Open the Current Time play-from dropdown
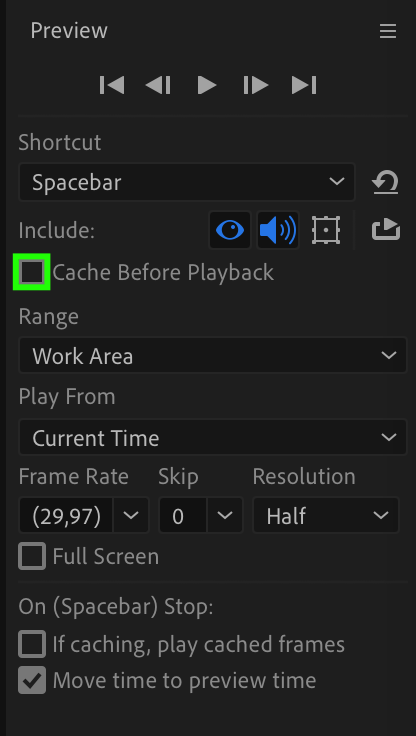Viewport: 416px width, 736px height. pyautogui.click(x=213, y=437)
